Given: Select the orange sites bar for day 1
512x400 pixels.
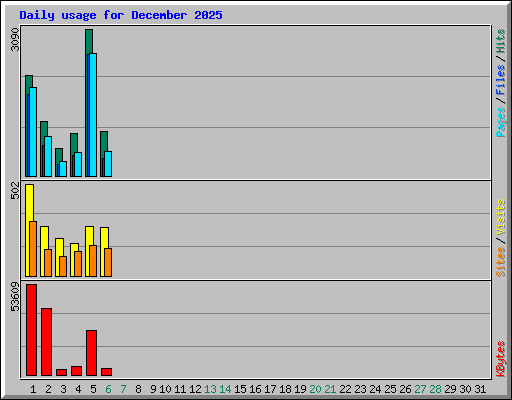Looking at the screenshot, I should [x=33, y=249].
